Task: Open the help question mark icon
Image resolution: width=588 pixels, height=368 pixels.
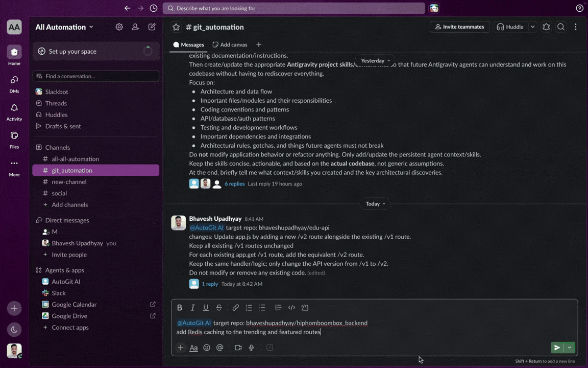Action: pos(579,8)
